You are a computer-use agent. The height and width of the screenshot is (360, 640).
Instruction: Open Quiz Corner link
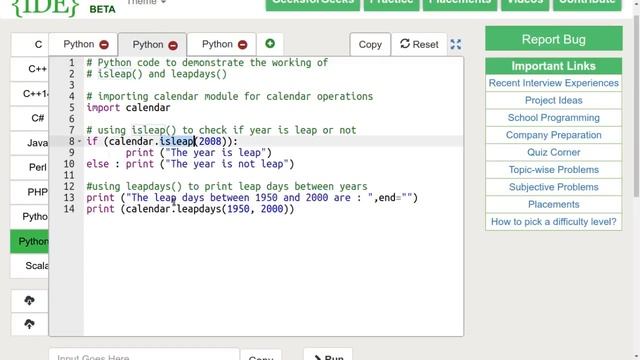[553, 152]
